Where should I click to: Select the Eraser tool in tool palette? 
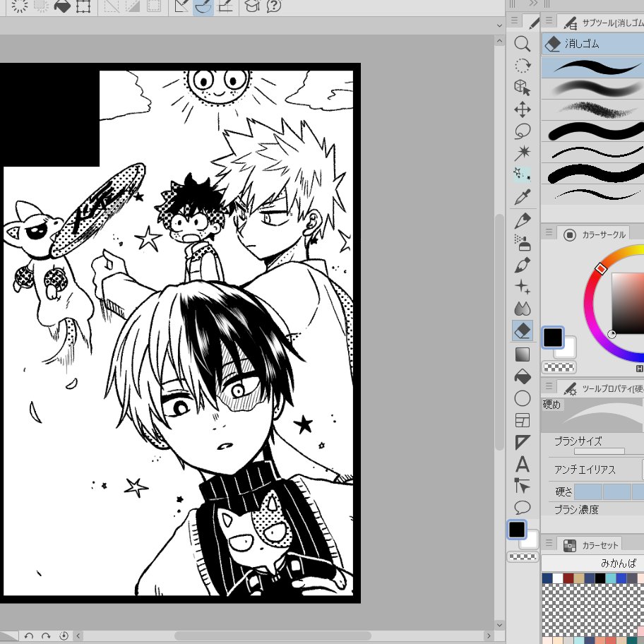point(522,330)
